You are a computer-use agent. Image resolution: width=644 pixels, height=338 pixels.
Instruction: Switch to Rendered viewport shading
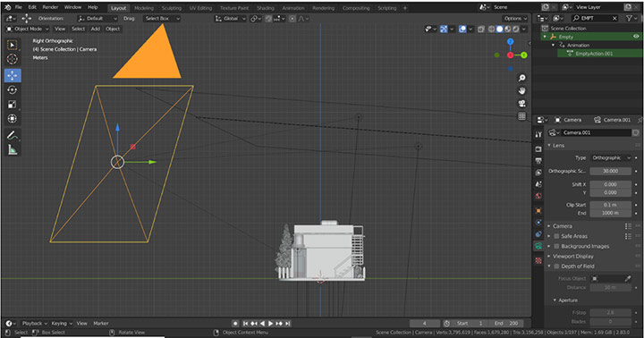[x=516, y=30]
